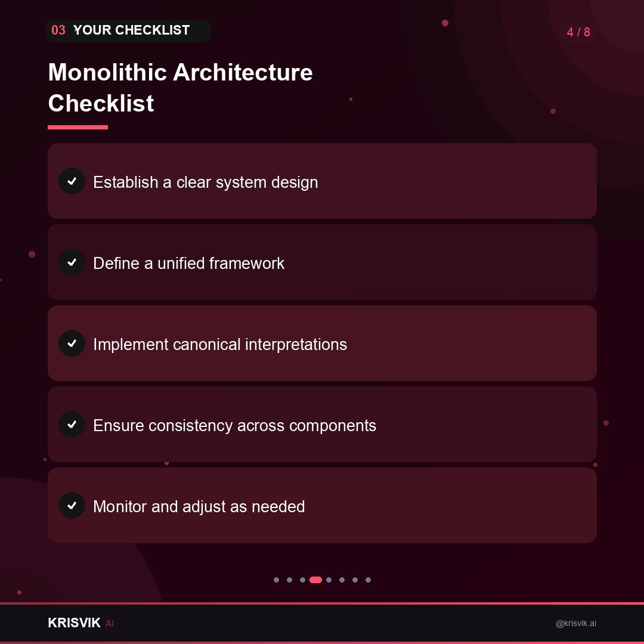Click the KRISVIK AI logo
The width and height of the screenshot is (644, 644).
[81, 623]
